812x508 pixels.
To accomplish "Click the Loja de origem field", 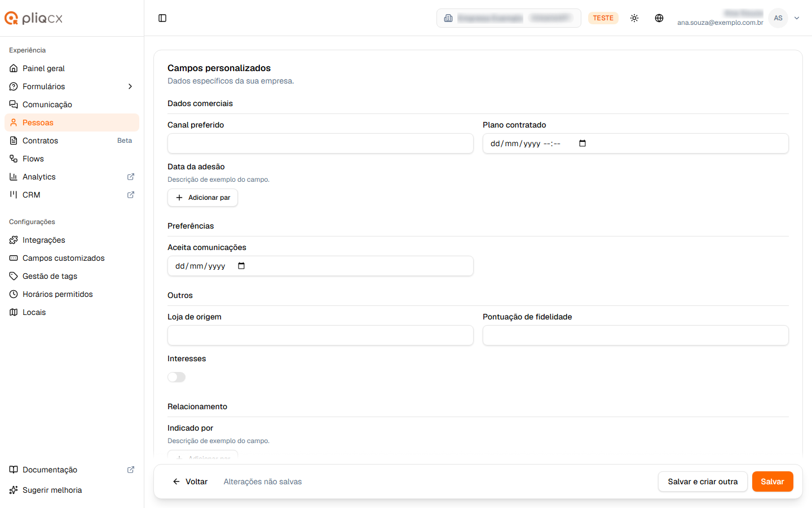I will tap(320, 335).
